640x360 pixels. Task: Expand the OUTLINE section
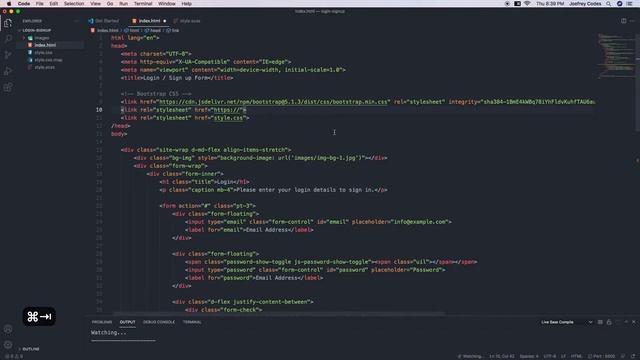31,349
